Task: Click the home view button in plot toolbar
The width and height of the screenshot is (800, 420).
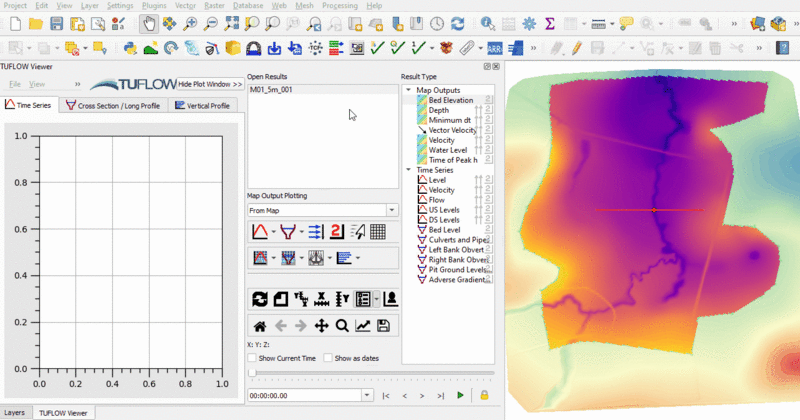Action: pos(259,325)
